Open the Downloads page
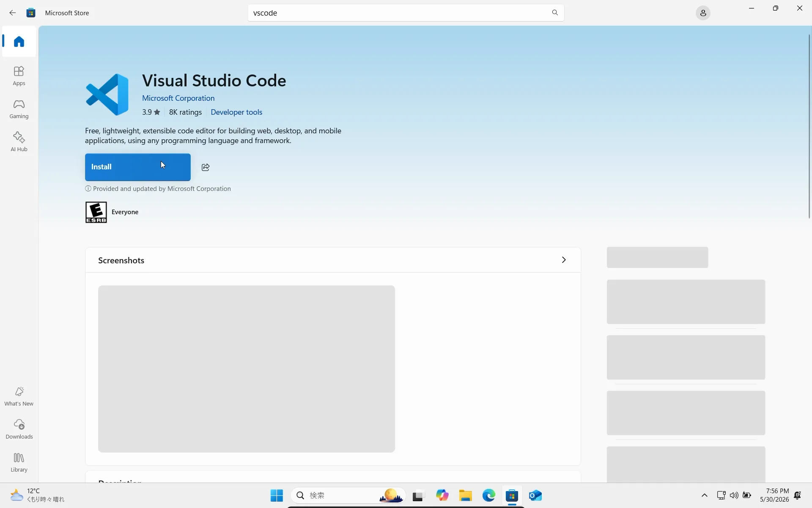The width and height of the screenshot is (812, 508). pyautogui.click(x=19, y=430)
